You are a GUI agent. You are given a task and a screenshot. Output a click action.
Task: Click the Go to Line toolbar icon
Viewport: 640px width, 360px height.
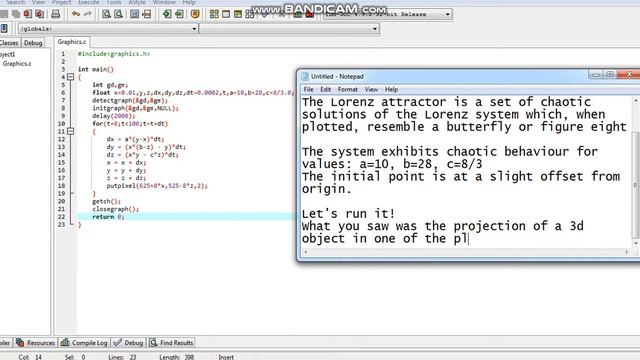tap(147, 14)
